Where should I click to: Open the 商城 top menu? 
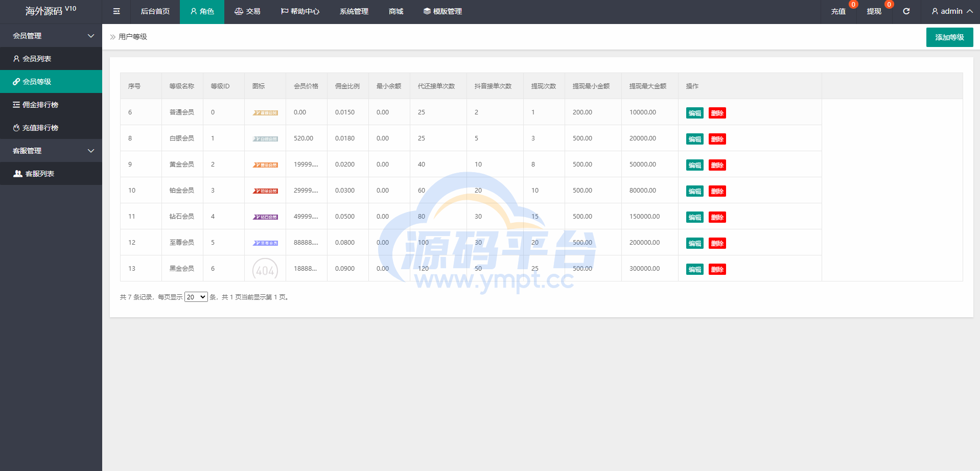coord(396,11)
